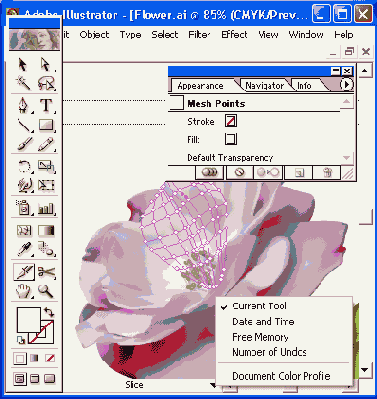
Task: Choose the Magic Wand tool
Action: click(x=23, y=83)
